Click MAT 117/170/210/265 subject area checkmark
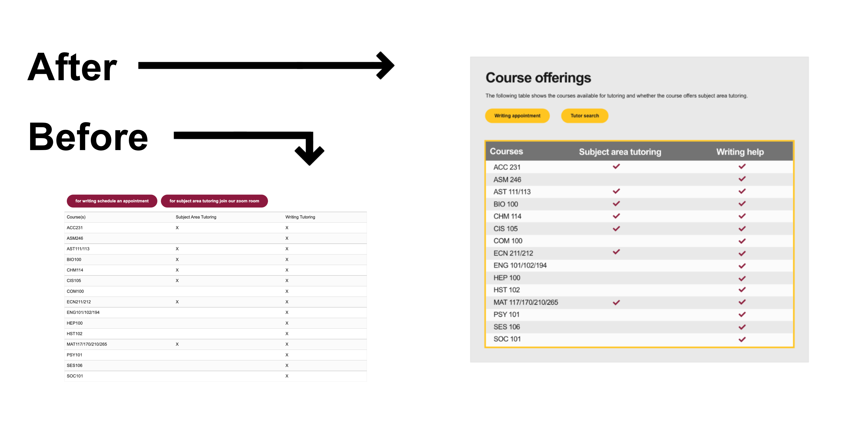868x434 pixels. (616, 302)
